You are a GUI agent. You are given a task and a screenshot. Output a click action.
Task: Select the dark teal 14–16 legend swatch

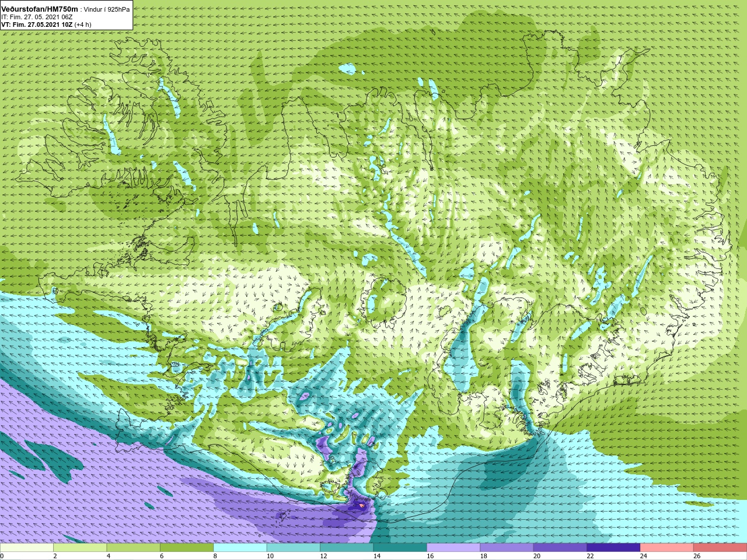[x=400, y=548]
